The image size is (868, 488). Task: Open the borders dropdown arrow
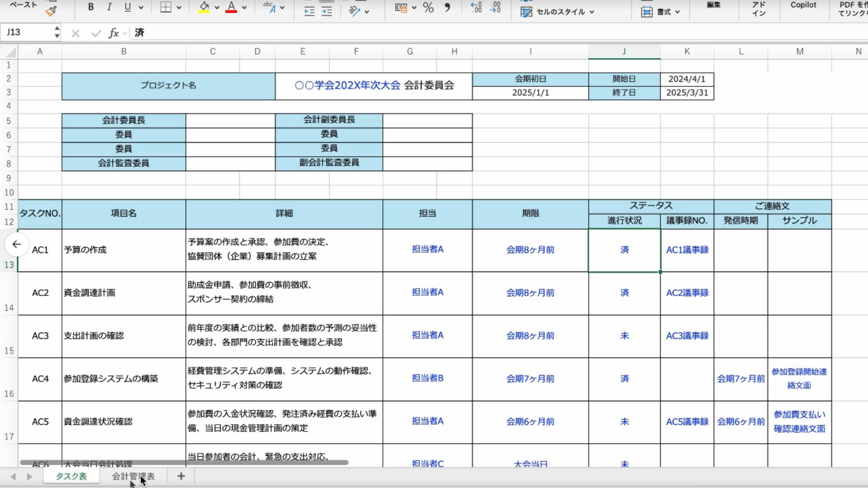click(x=179, y=7)
